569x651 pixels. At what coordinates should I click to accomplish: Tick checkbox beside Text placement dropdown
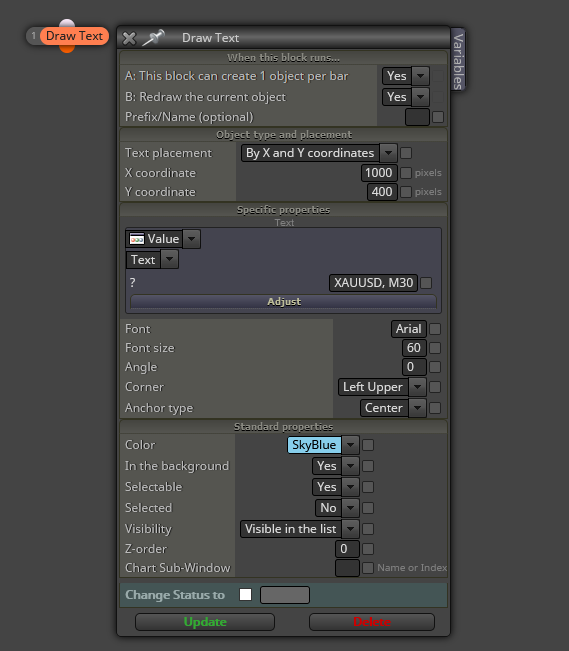point(406,153)
